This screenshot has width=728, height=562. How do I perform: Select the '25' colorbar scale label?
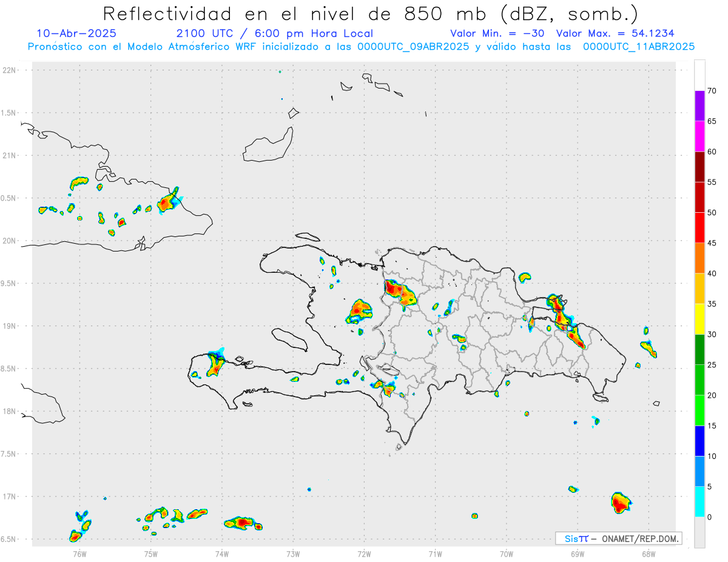click(x=712, y=365)
